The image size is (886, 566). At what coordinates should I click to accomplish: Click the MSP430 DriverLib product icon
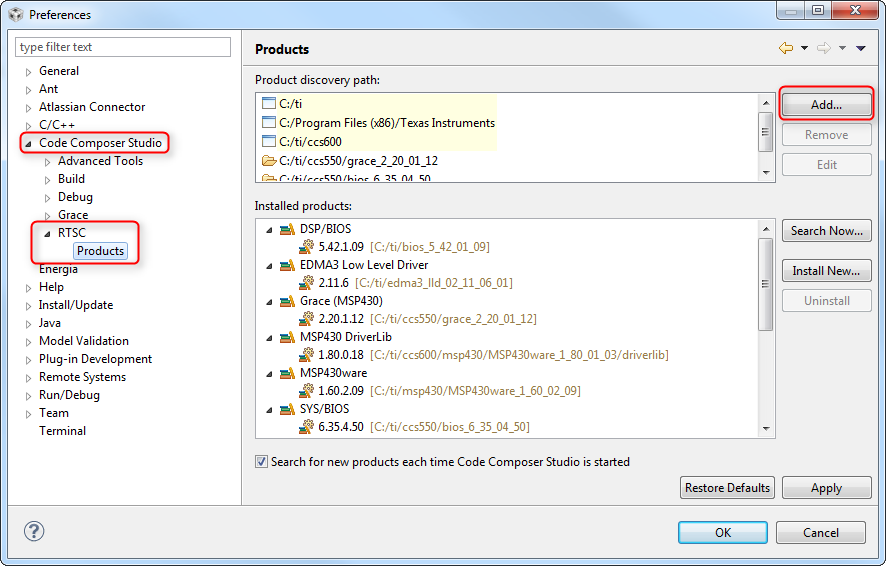(x=287, y=337)
